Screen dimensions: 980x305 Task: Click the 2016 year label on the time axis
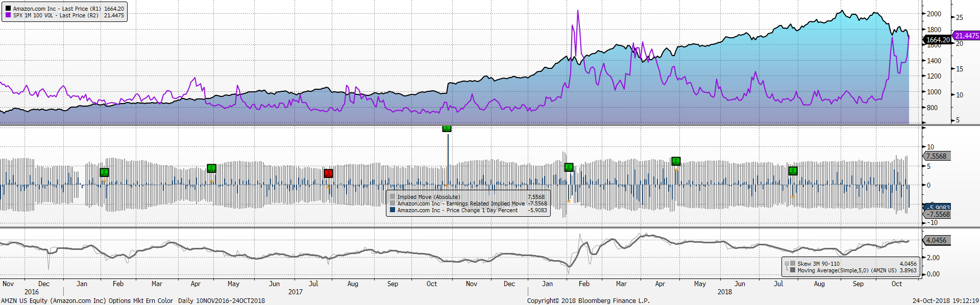(32, 292)
